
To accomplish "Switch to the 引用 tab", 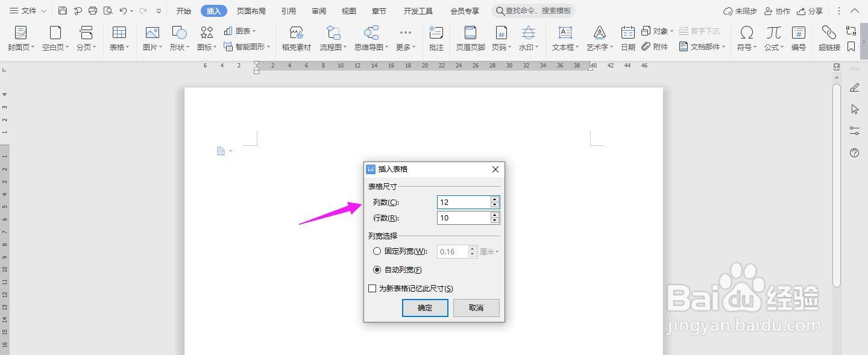I will (288, 11).
